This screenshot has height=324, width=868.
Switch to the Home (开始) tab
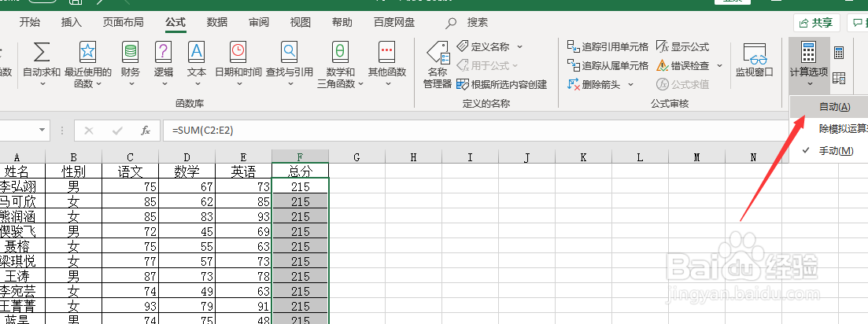(x=30, y=23)
